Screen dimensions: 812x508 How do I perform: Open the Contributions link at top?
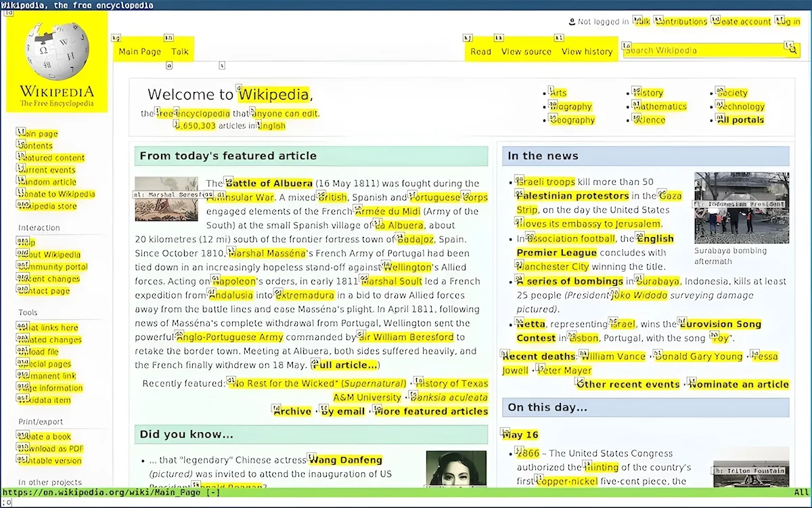pyautogui.click(x=681, y=22)
